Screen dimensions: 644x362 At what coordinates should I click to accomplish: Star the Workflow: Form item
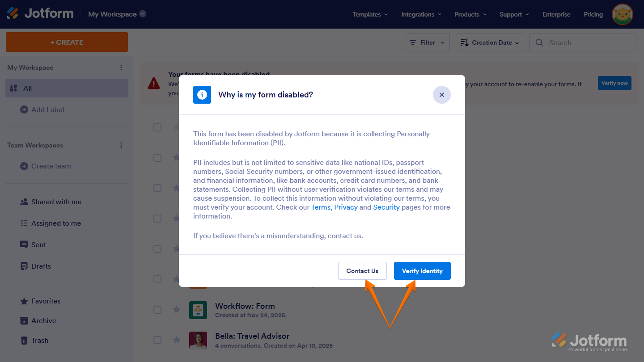176,310
